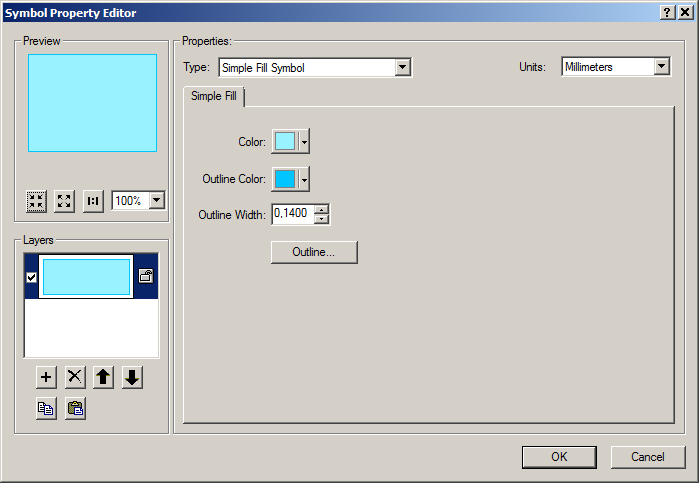The image size is (699, 483).
Task: Open the symbol Type dropdown
Action: point(403,67)
